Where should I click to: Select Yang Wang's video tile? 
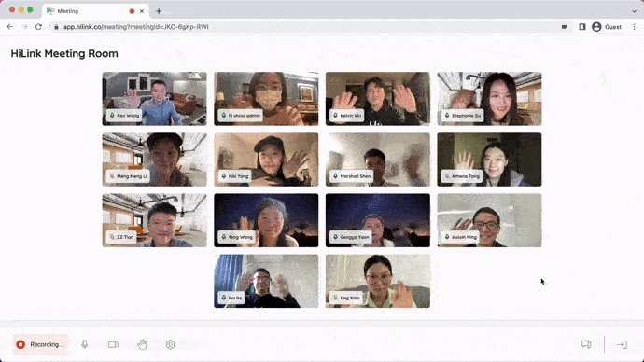tap(266, 220)
